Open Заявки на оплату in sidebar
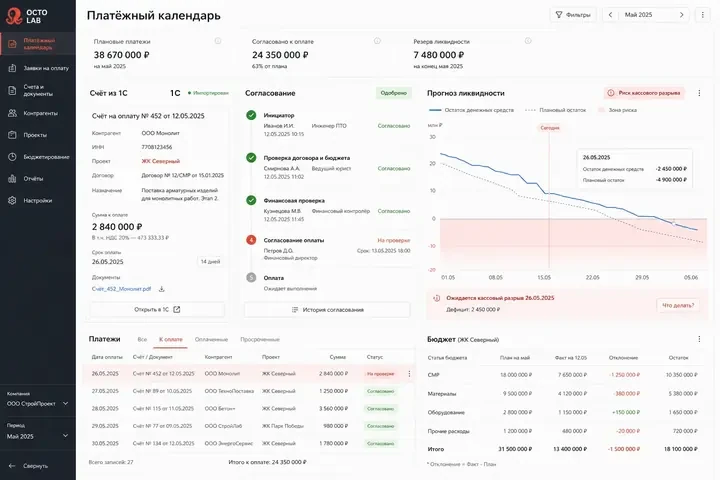Screen dimensions: 720x480 point(38,68)
